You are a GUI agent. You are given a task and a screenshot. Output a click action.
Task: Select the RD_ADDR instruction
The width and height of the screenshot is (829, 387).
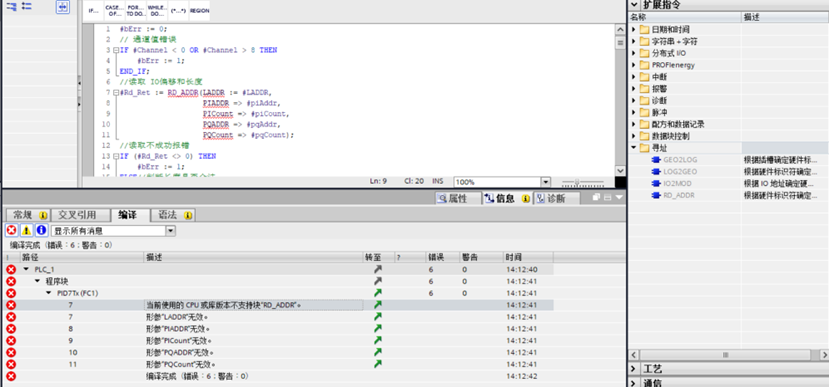click(x=678, y=196)
